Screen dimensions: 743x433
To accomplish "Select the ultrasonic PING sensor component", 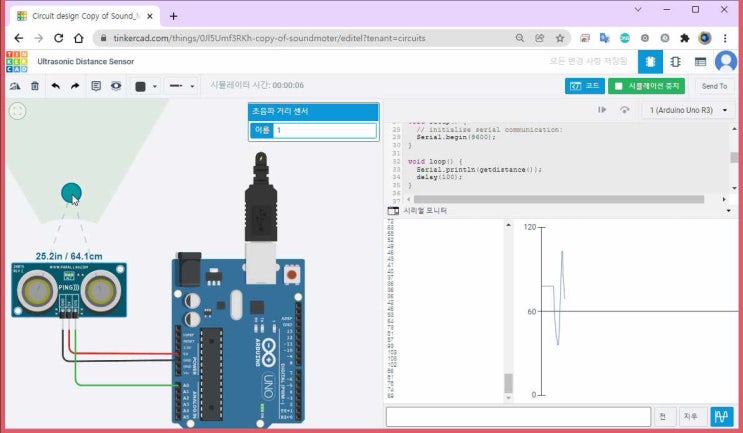I will (x=69, y=290).
